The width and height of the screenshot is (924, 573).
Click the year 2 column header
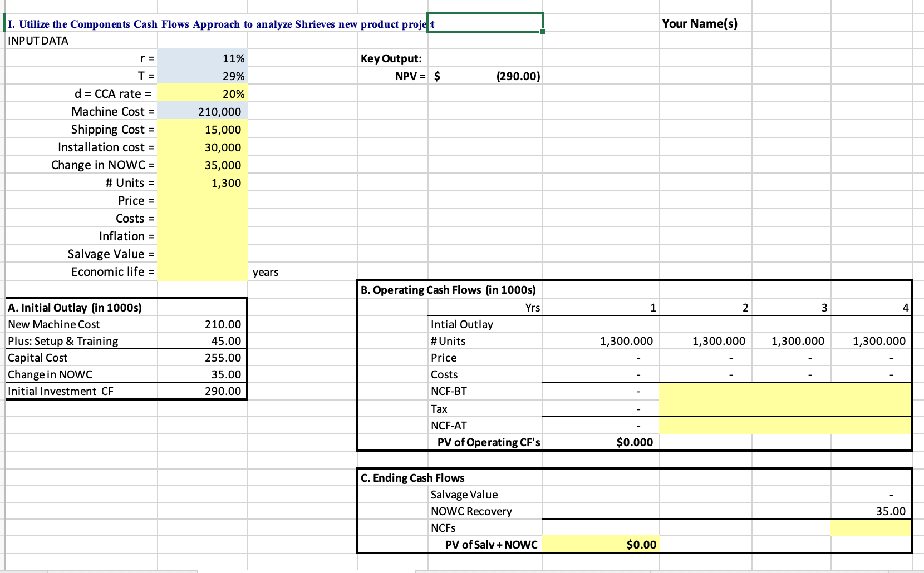pos(706,308)
